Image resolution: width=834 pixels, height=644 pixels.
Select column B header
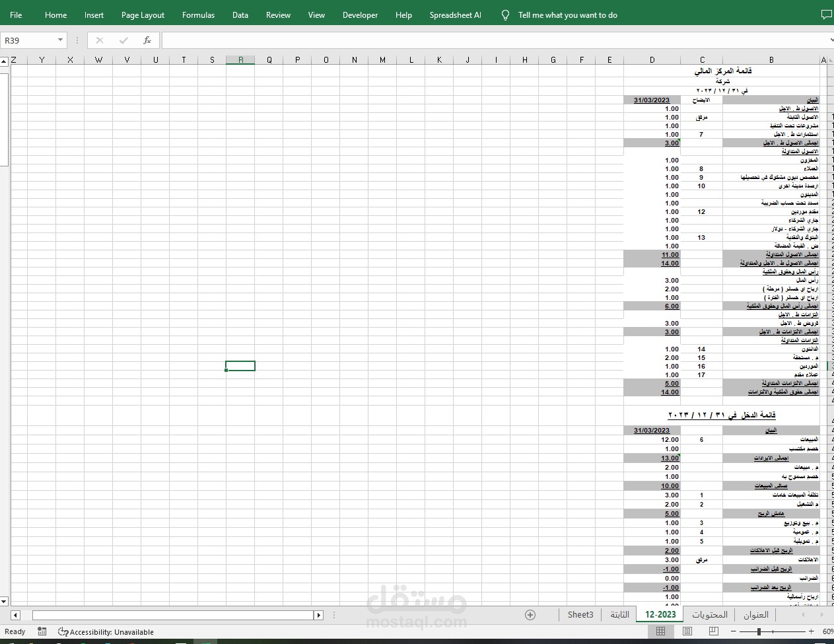771,59
